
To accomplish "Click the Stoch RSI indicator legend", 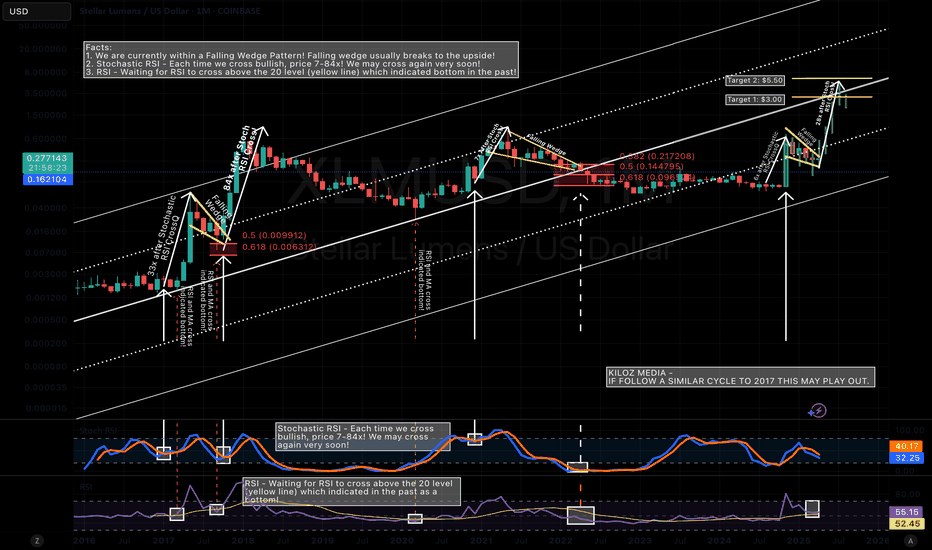I will point(98,430).
